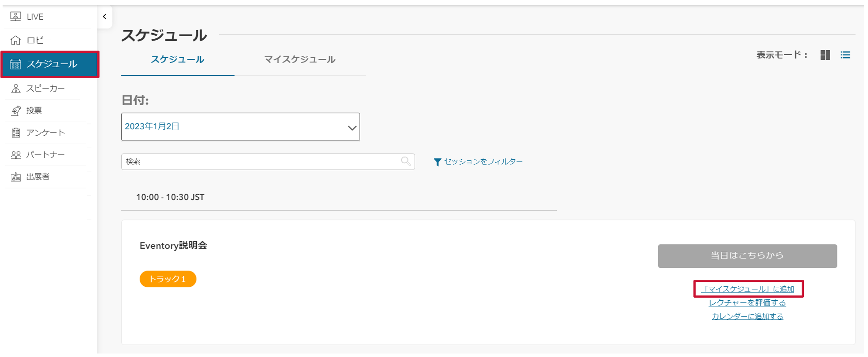Expand the 2023年1月2日 date dropdown
Viewport: 868px width, 357px height.
point(240,127)
